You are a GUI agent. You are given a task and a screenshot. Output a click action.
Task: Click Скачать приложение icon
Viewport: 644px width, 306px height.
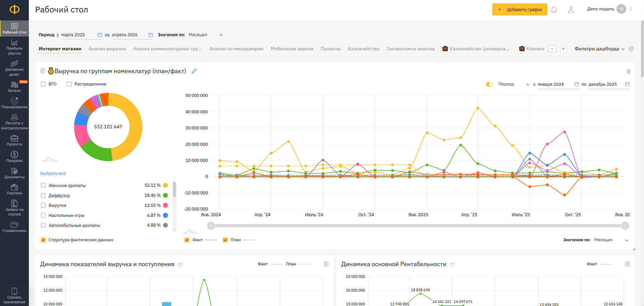(14, 291)
